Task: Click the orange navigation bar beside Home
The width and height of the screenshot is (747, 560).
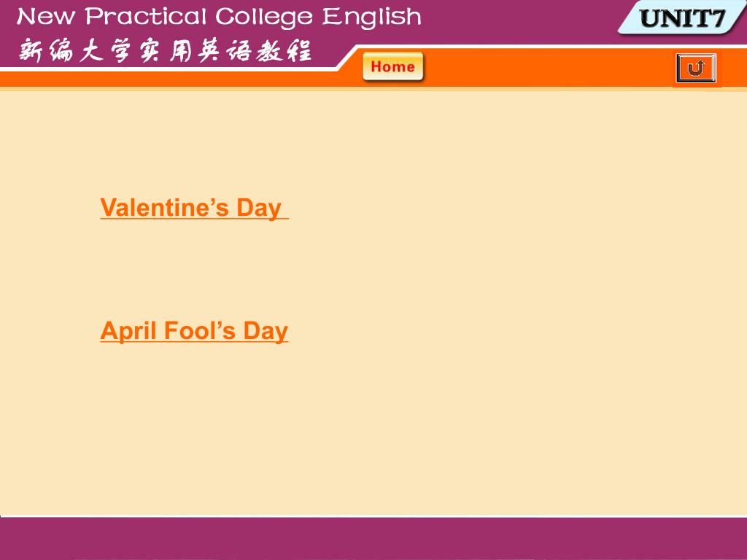Action: point(548,68)
